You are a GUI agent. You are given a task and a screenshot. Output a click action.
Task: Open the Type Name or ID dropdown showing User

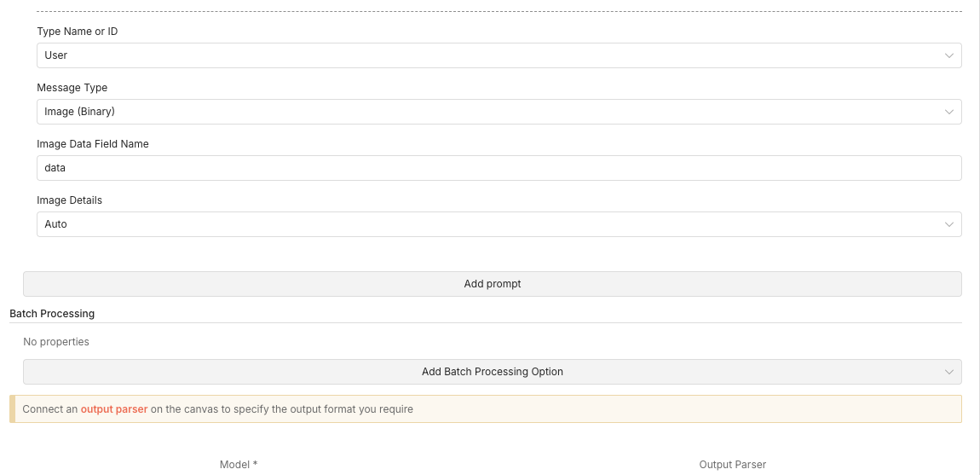pyautogui.click(x=499, y=55)
